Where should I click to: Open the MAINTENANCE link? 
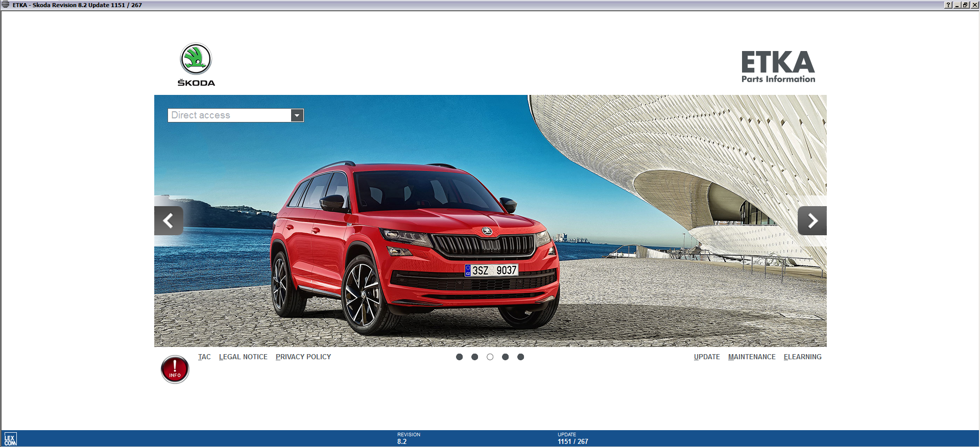(752, 357)
